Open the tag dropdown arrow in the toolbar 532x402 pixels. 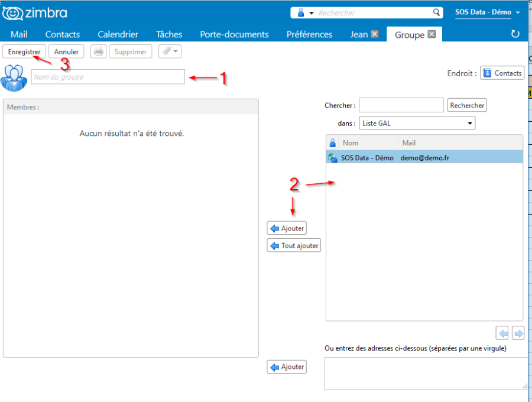tap(176, 51)
